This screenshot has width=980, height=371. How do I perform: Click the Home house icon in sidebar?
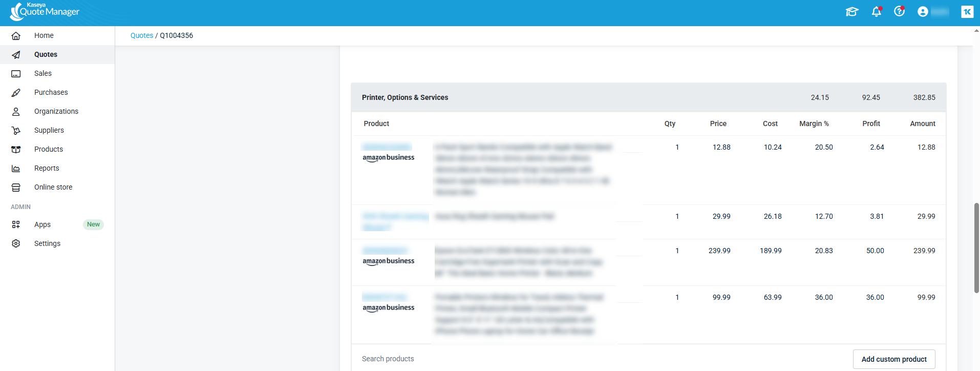[x=16, y=36]
